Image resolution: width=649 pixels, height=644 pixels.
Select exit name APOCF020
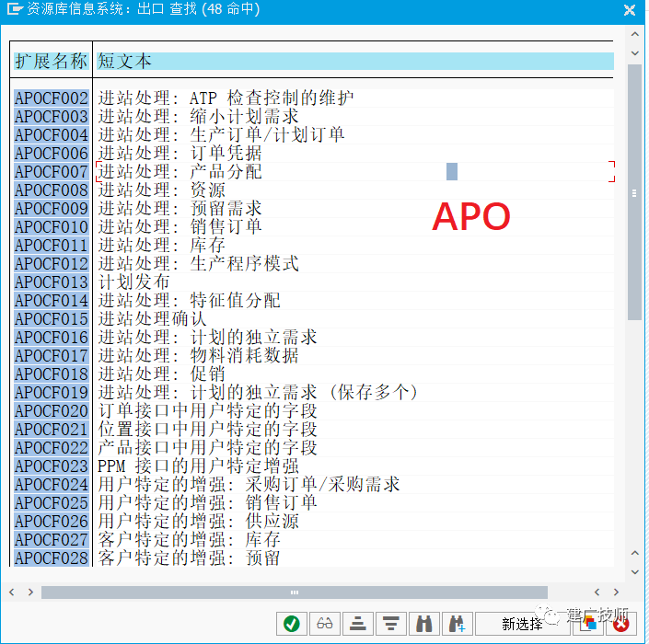point(52,411)
